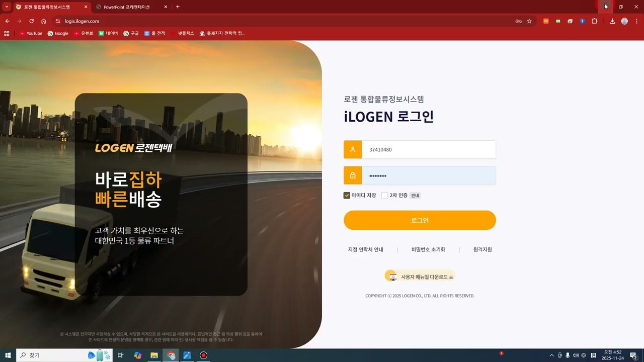Close the PowerPoint 프레젠테이션 tab
644x362 pixels.
tap(166, 7)
